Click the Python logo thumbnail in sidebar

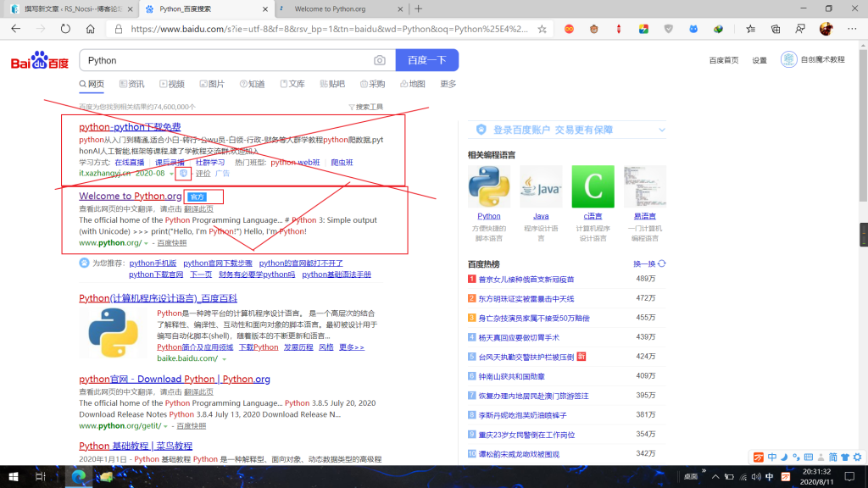(x=489, y=186)
